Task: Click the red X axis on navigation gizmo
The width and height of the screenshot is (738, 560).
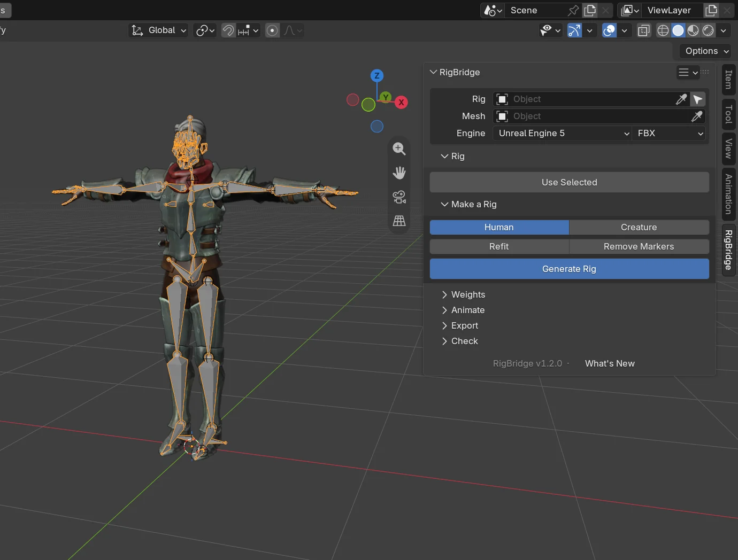Action: pyautogui.click(x=401, y=103)
